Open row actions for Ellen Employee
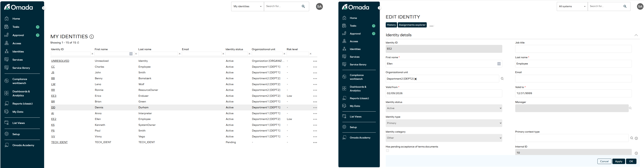Screen dimensions: 644x168 [315, 120]
